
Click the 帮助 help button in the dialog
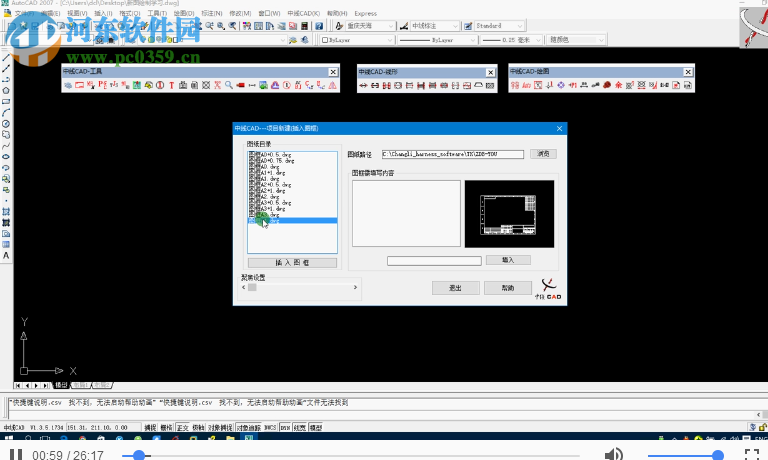(x=508, y=288)
